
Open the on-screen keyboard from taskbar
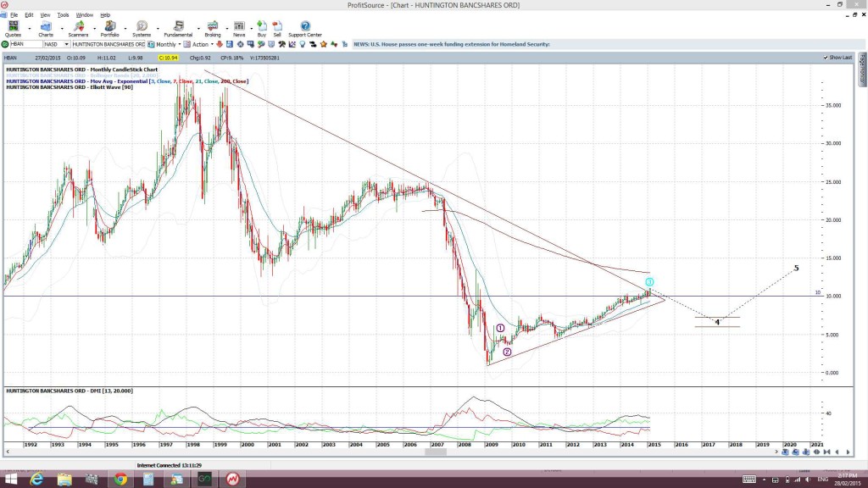click(749, 480)
